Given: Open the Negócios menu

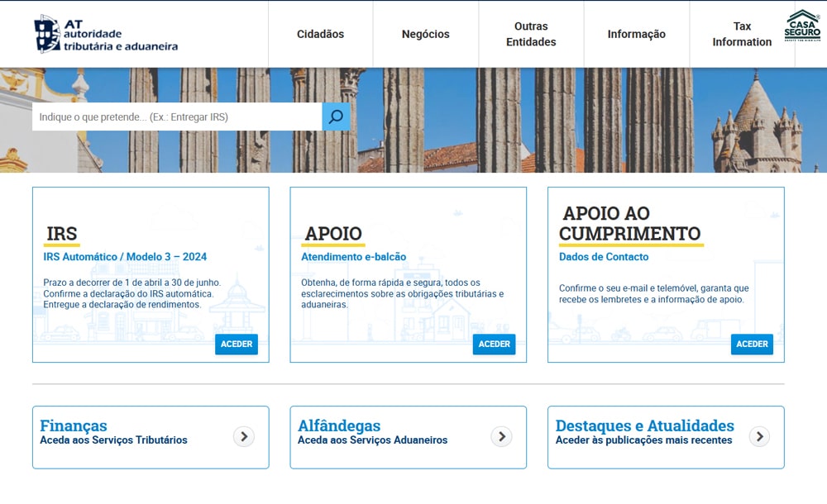Looking at the screenshot, I should click(425, 34).
